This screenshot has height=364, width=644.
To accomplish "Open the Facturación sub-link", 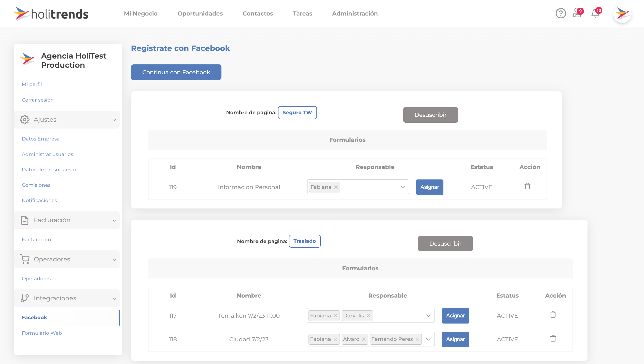I will pos(36,240).
